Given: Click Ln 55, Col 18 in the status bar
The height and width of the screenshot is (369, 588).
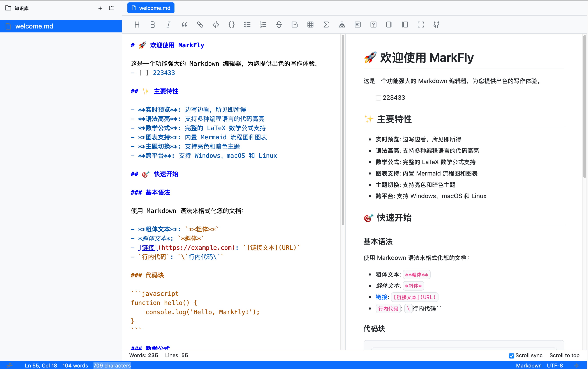Looking at the screenshot, I should [41, 365].
